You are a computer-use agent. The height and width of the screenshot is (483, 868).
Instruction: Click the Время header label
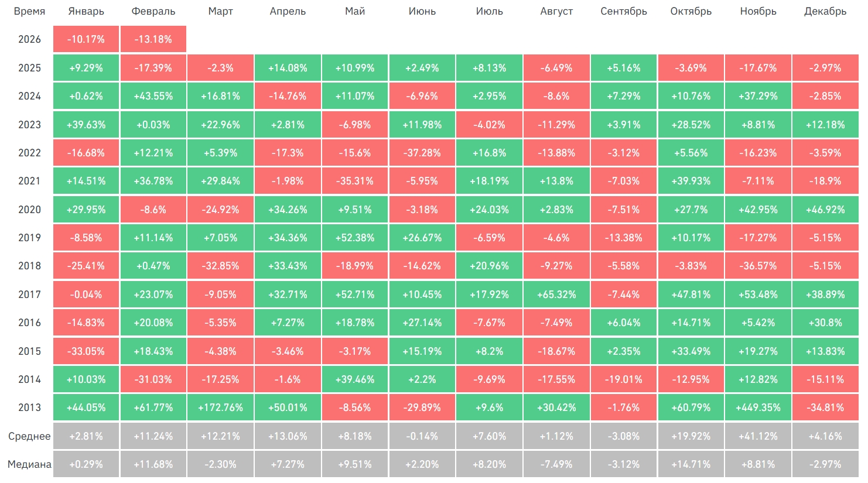click(x=29, y=11)
